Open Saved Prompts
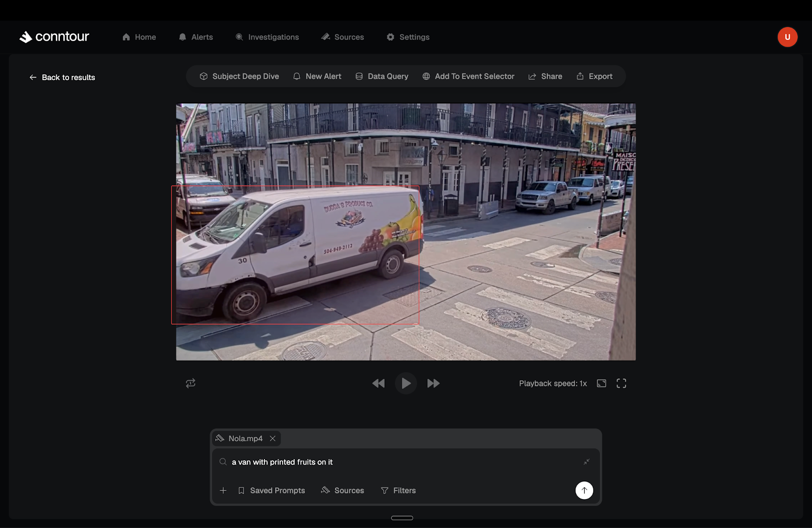Viewport: 812px width, 528px height. coord(272,490)
